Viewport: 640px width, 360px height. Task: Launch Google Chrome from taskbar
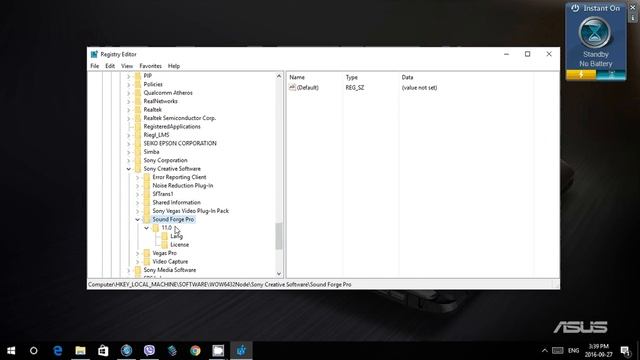pos(195,351)
